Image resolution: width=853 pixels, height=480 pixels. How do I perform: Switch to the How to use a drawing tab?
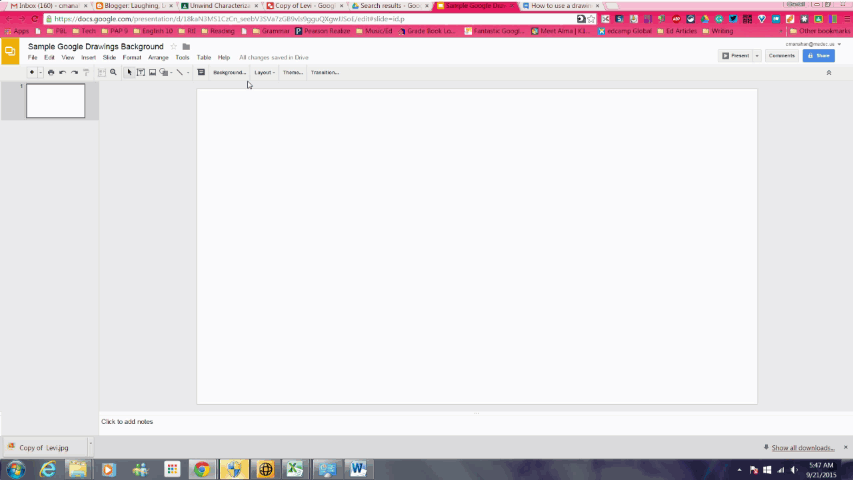point(561,5)
